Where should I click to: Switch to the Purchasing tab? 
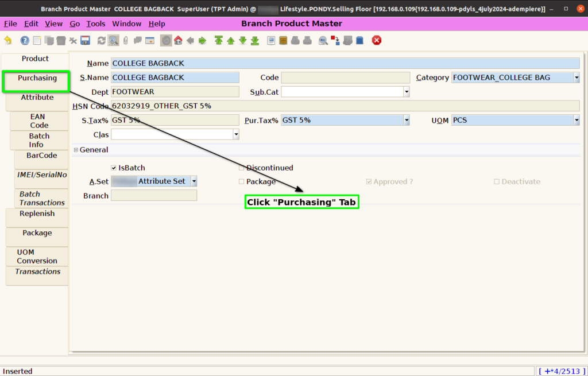coord(36,82)
